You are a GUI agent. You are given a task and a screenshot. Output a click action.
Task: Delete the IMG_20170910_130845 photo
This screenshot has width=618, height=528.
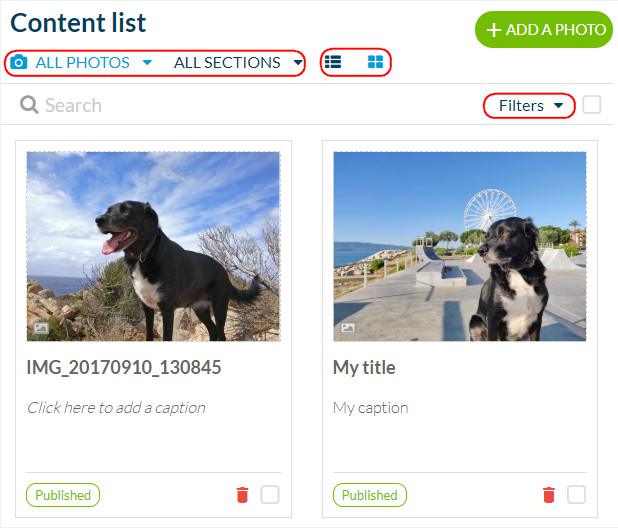click(x=242, y=495)
